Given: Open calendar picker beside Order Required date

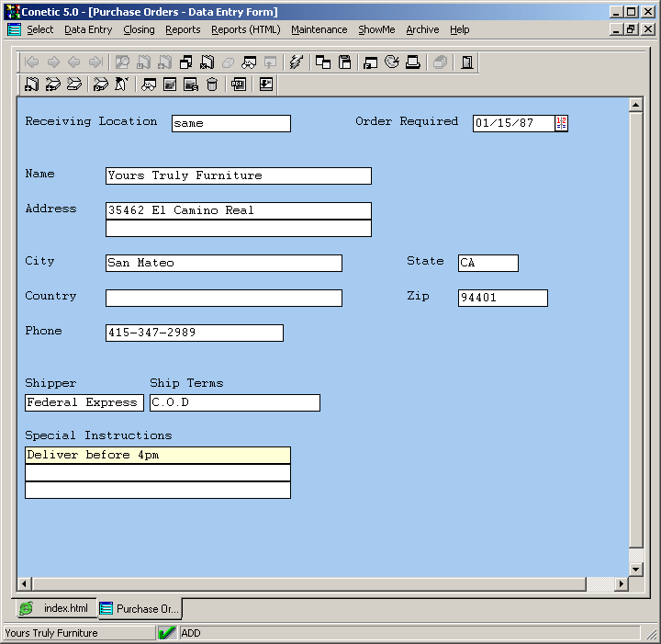Looking at the screenshot, I should (561, 123).
